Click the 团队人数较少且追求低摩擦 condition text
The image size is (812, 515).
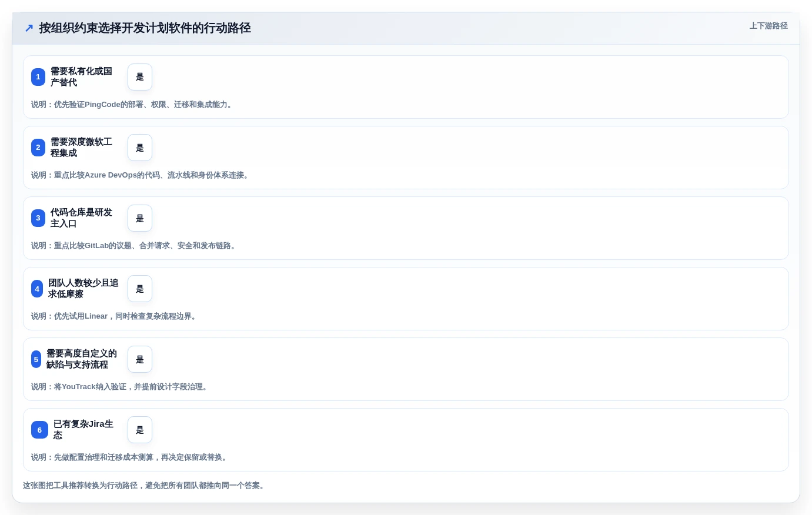pos(83,289)
